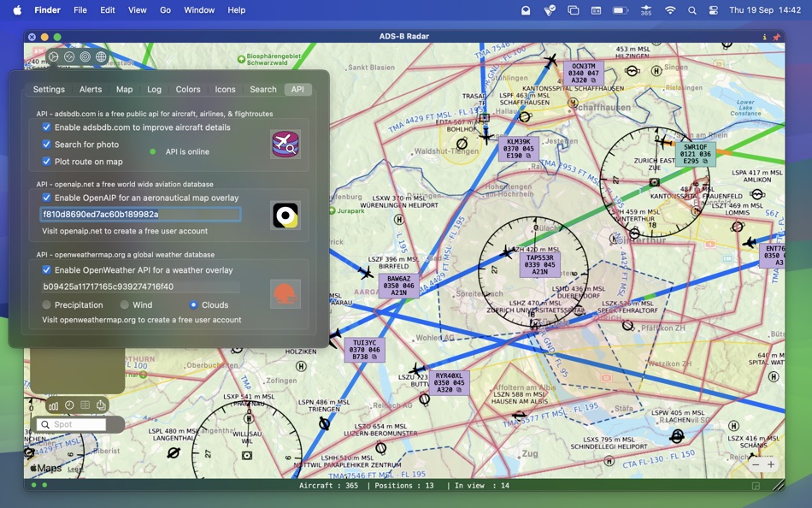Select the SWR1QF aircraft label box
The image size is (812, 508).
[696, 154]
